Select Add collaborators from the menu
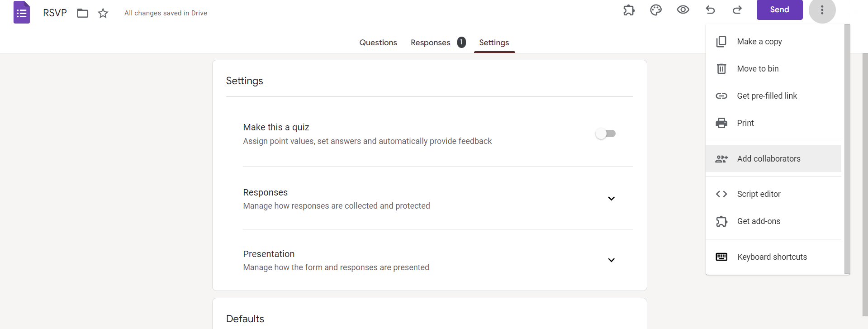The width and height of the screenshot is (868, 329). pos(773,159)
